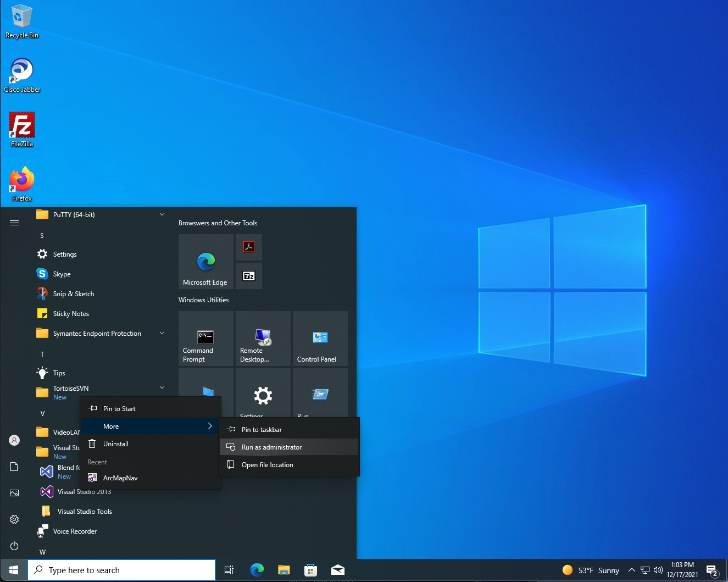Click the Type here to search box

pyautogui.click(x=121, y=570)
